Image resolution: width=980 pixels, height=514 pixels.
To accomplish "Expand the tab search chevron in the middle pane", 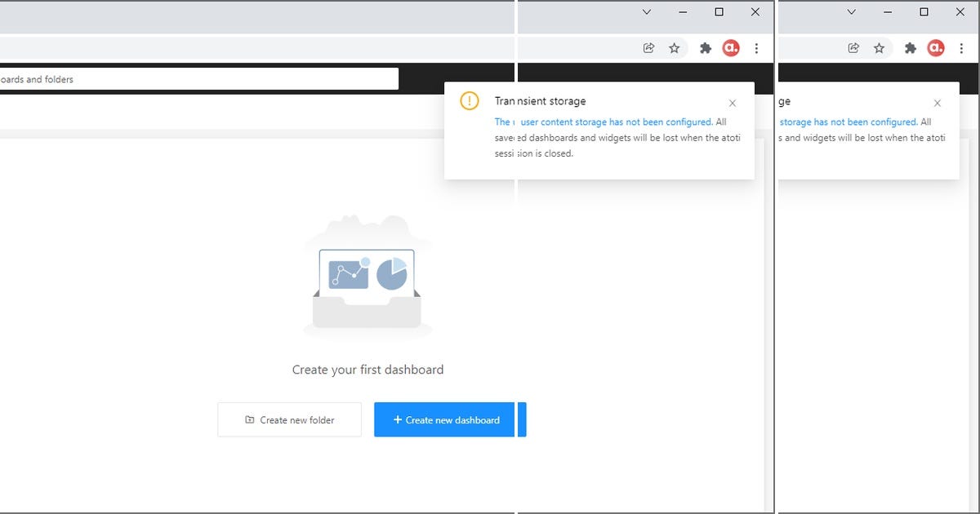I will click(x=647, y=12).
